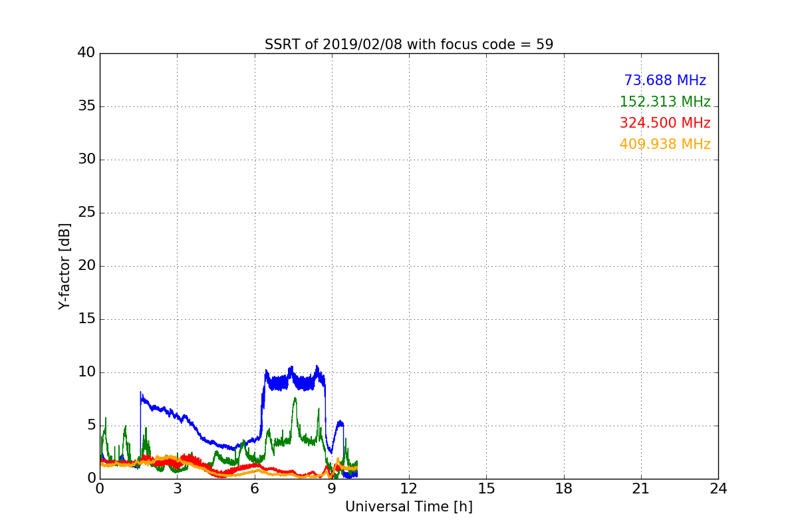Click y-axis tick label 20
The height and width of the screenshot is (532, 798).
[86, 266]
